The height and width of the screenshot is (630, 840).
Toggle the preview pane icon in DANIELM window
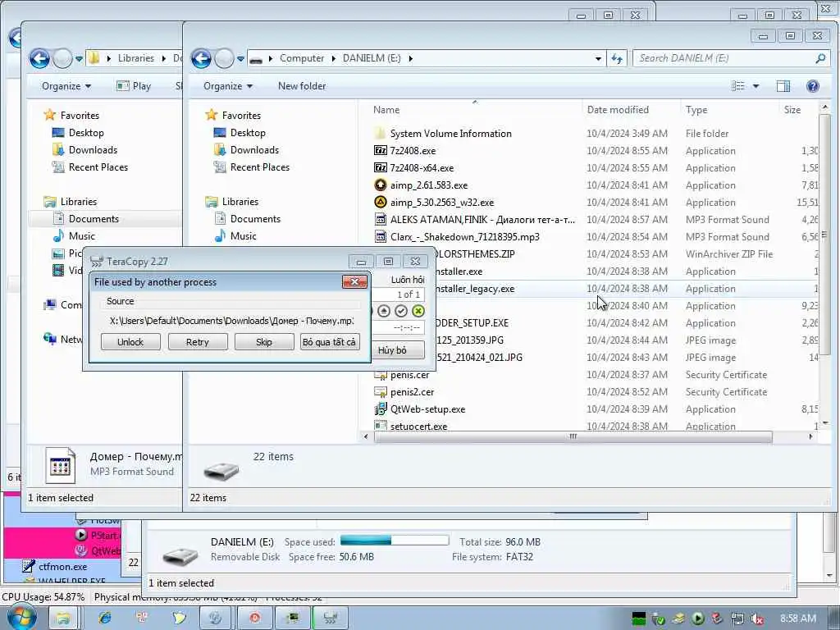pyautogui.click(x=783, y=85)
